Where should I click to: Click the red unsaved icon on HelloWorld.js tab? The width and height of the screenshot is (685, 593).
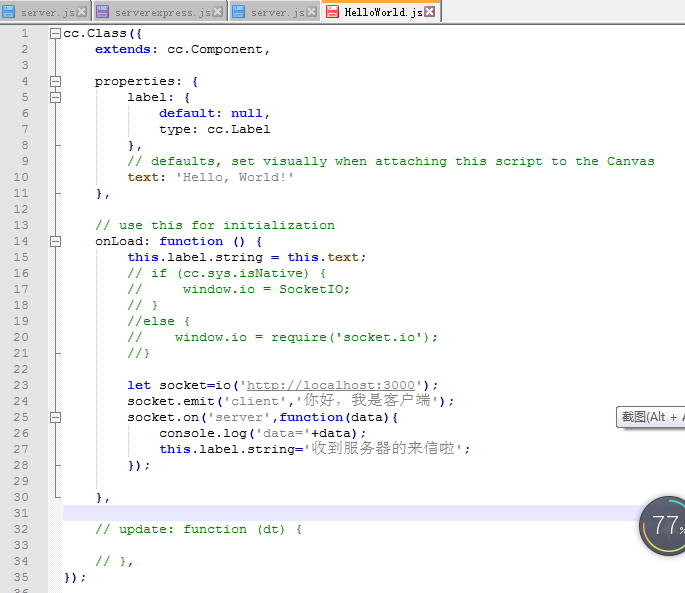332,11
